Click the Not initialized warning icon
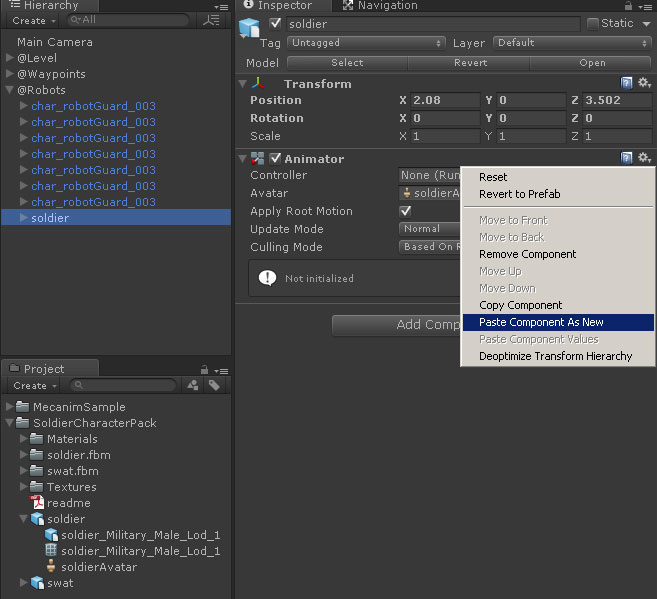The width and height of the screenshot is (657, 599). [x=267, y=278]
